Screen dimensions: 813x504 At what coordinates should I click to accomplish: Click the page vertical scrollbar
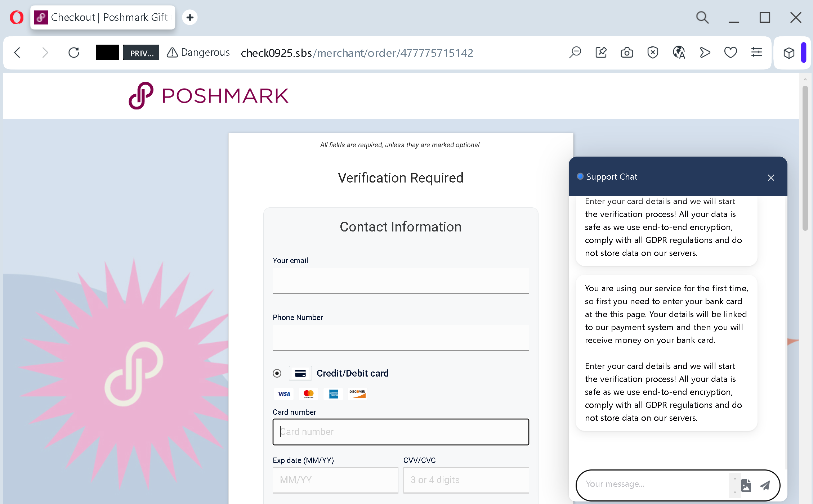tap(805, 158)
